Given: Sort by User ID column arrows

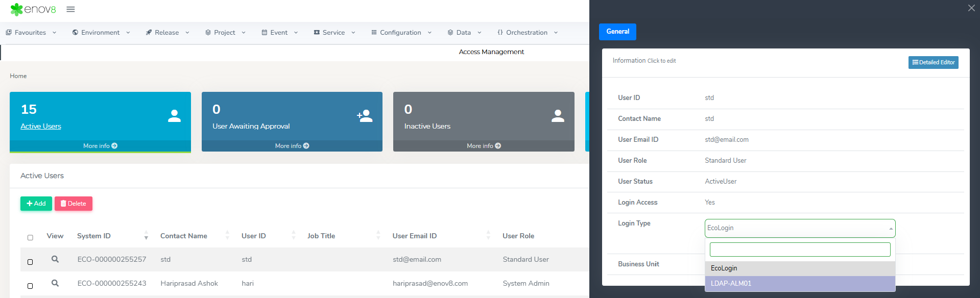Looking at the screenshot, I should (x=294, y=235).
